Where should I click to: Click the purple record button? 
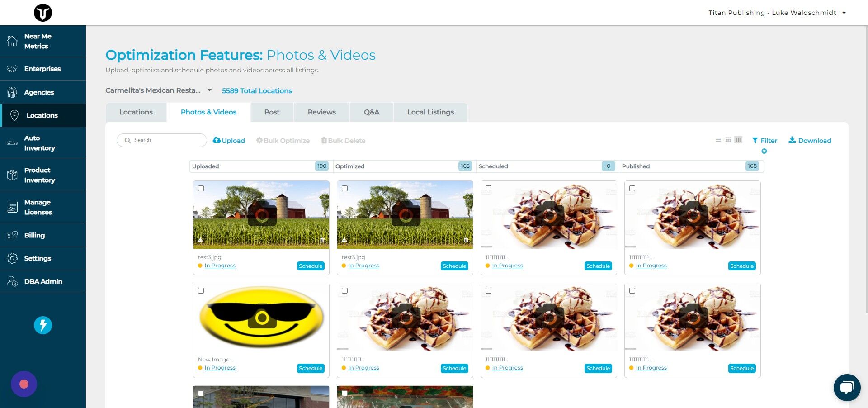pyautogui.click(x=24, y=384)
